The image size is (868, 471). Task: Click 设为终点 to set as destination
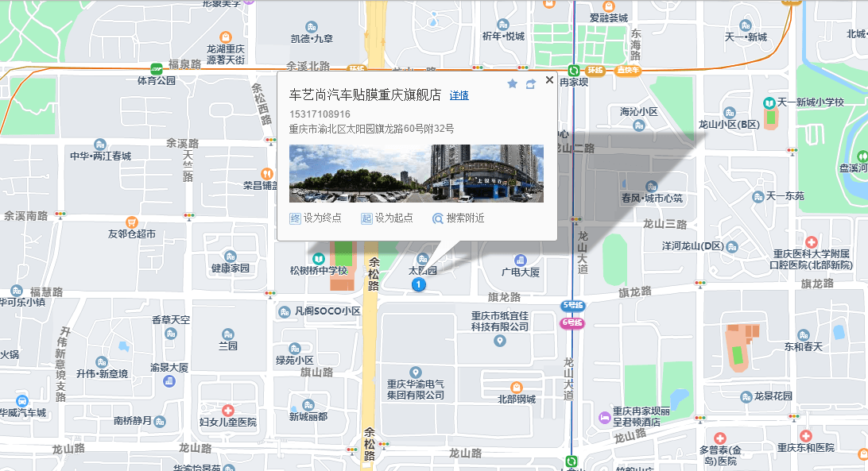click(x=316, y=218)
